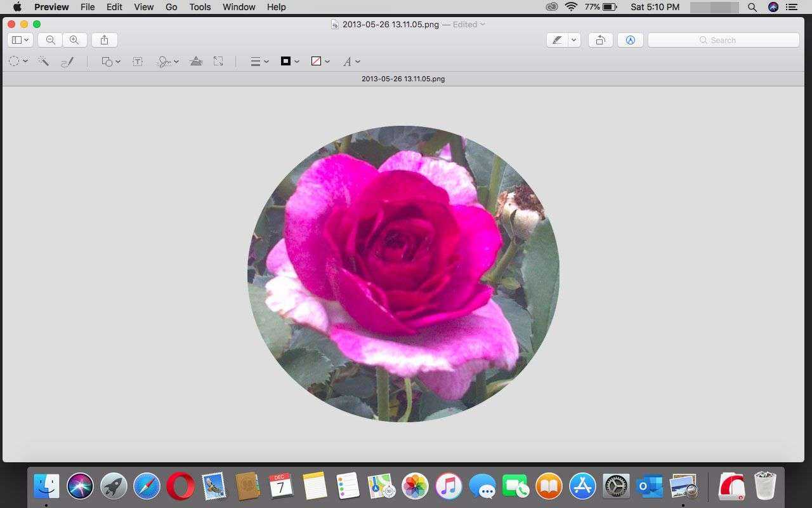The width and height of the screenshot is (812, 508).
Task: Open the Border Color swatch
Action: (x=289, y=62)
